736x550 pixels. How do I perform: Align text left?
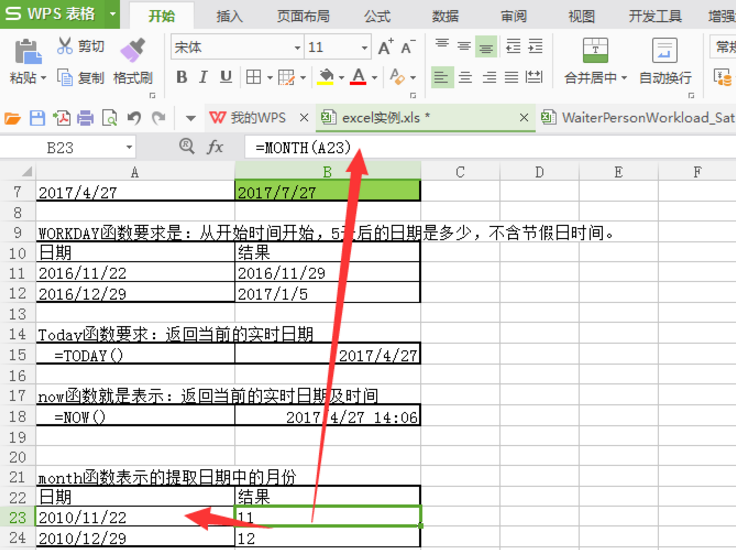coord(442,77)
